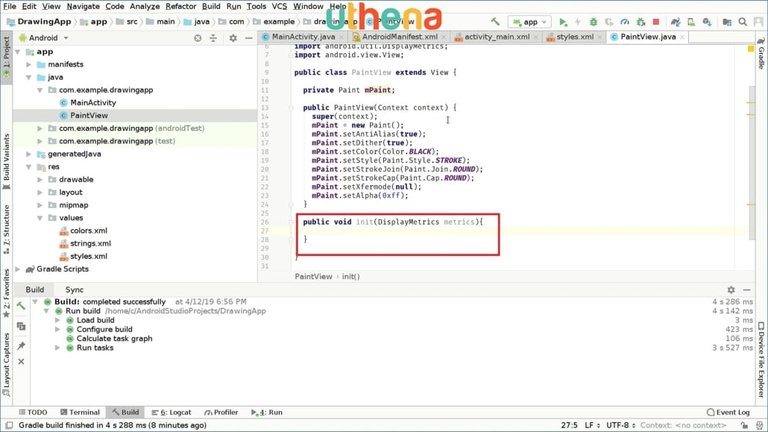Toggle the 1: Project side panel
Image resolution: width=768 pixels, height=432 pixels.
(x=5, y=60)
